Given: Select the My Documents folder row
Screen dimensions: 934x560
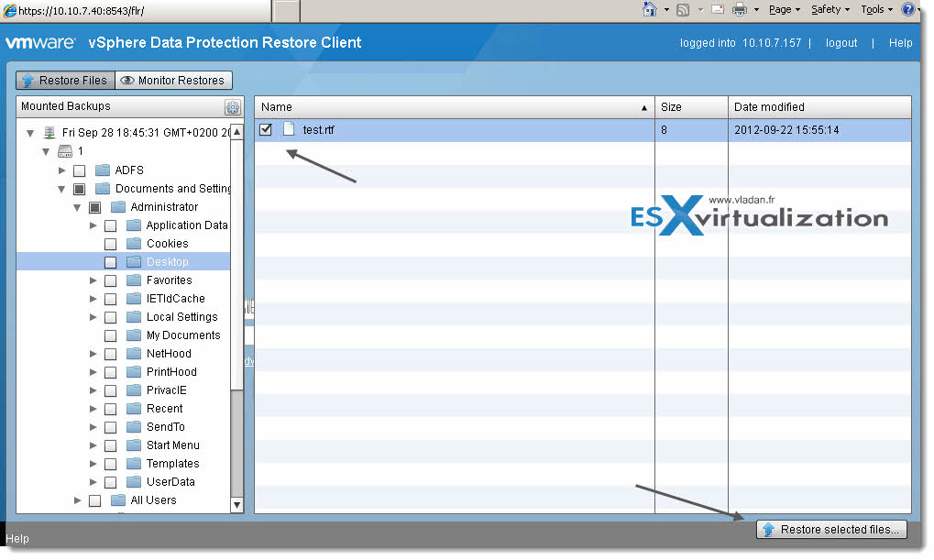Looking at the screenshot, I should pyautogui.click(x=124, y=335).
